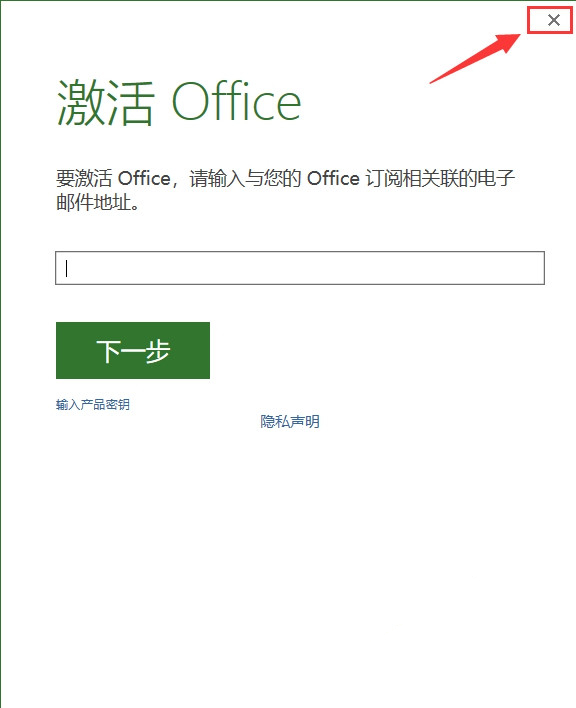Open the 输入产品密钥 link
Screen dimensions: 576x708
pyautogui.click(x=93, y=404)
